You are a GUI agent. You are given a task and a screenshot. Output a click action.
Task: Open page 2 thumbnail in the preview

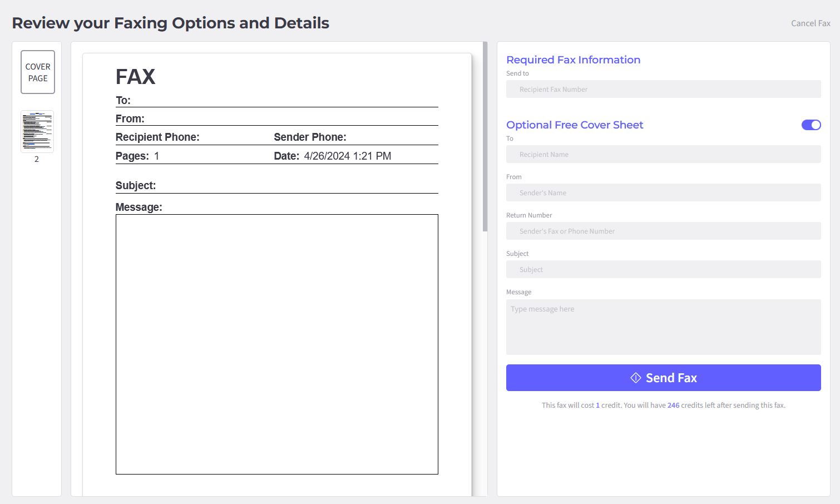coord(37,131)
